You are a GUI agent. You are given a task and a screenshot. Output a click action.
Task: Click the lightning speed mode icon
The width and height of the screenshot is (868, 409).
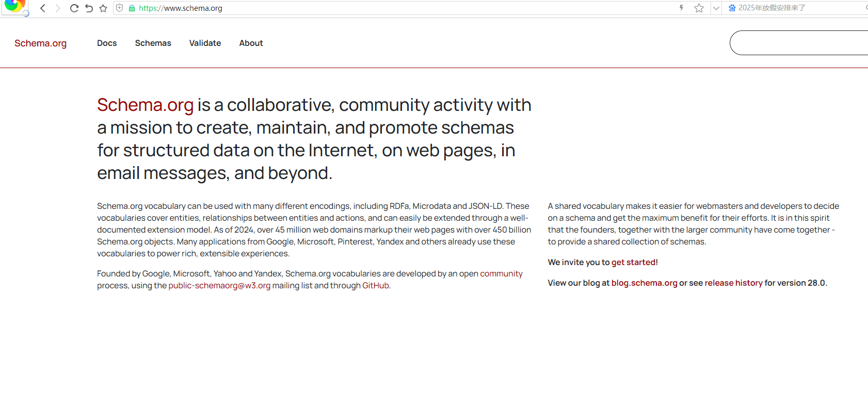(x=681, y=8)
